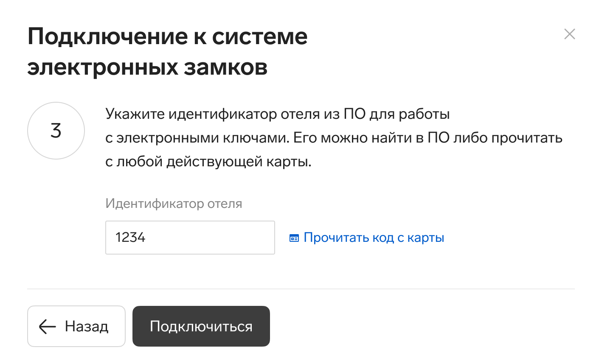602x364 pixels.
Task: Click the description line с любой действующей карты
Action: click(x=208, y=162)
